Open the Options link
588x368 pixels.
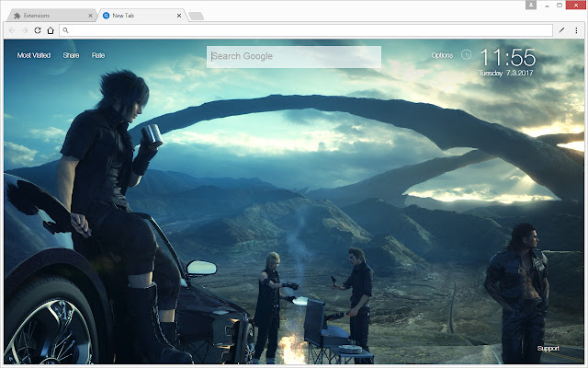(442, 55)
